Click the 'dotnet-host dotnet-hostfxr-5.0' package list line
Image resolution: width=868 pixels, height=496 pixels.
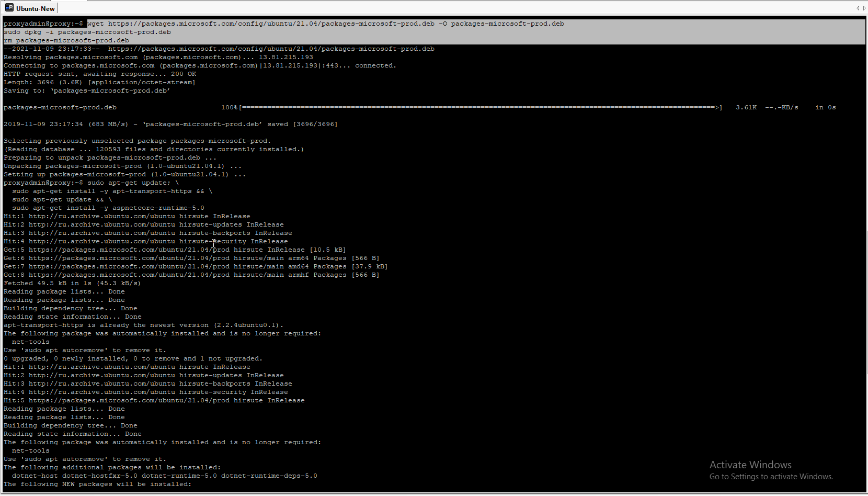165,476
